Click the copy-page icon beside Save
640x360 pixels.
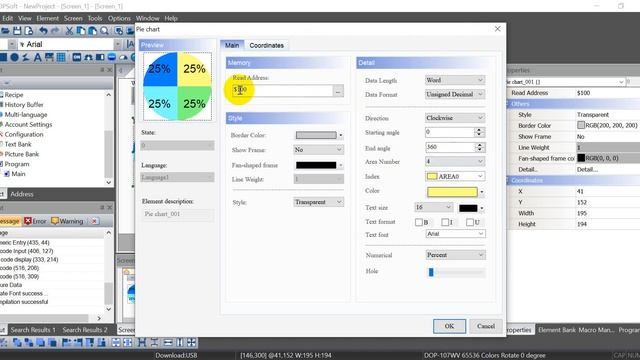[29, 31]
